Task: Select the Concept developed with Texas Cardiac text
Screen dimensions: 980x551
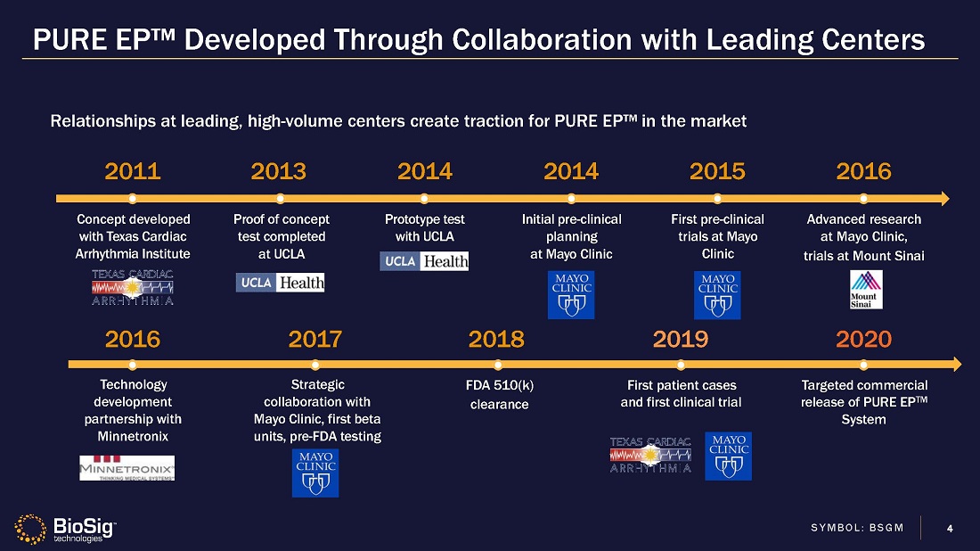Action: point(134,236)
